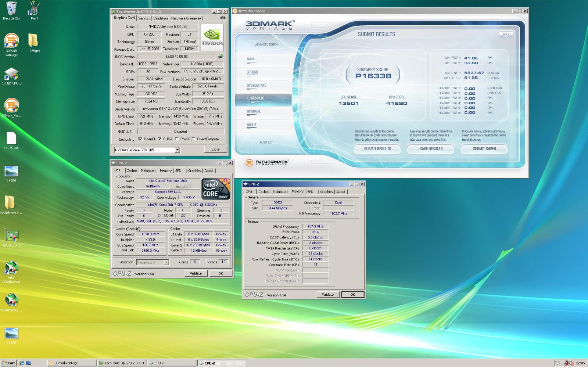Open OPTIONS in 3DMark Vantage sidebar
588x367 pixels.
[x=252, y=72]
